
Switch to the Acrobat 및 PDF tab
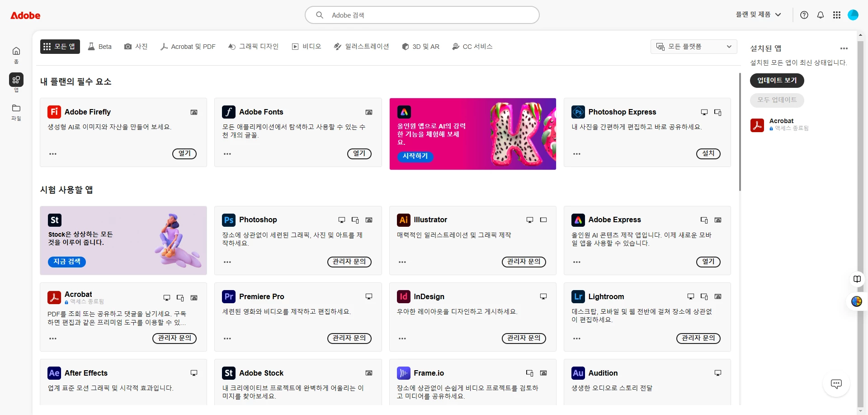click(x=188, y=47)
